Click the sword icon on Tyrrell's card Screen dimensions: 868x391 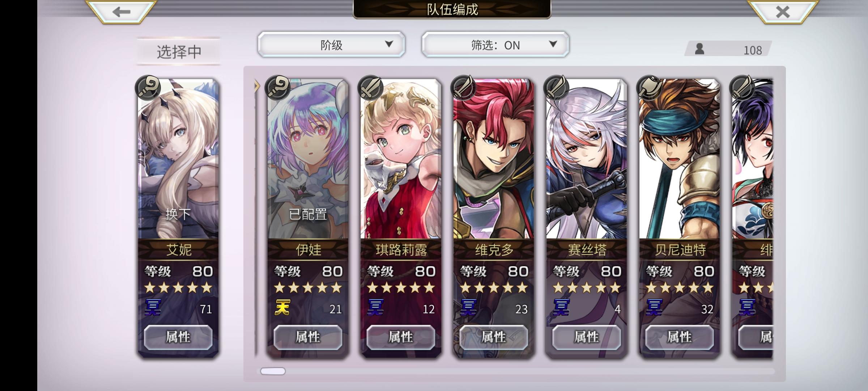(370, 88)
